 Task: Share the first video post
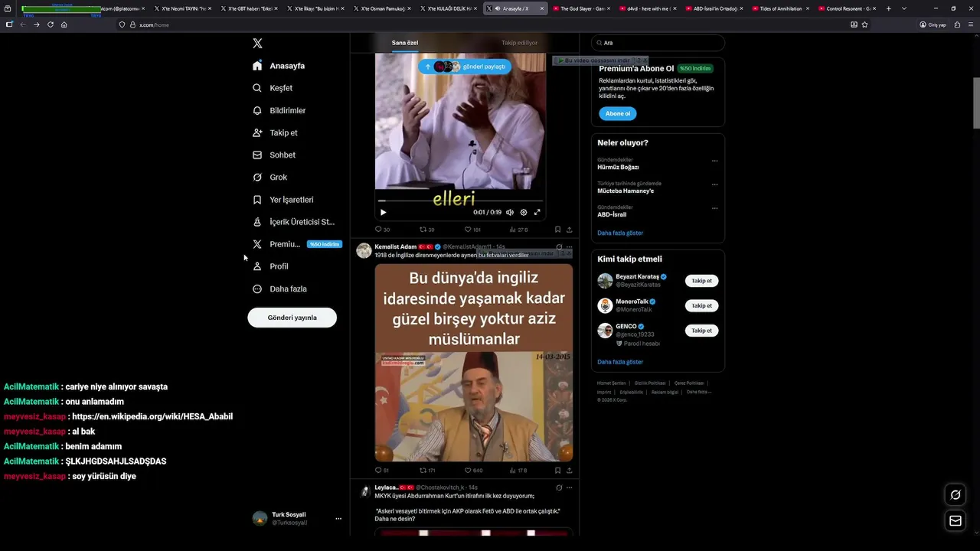tap(569, 230)
